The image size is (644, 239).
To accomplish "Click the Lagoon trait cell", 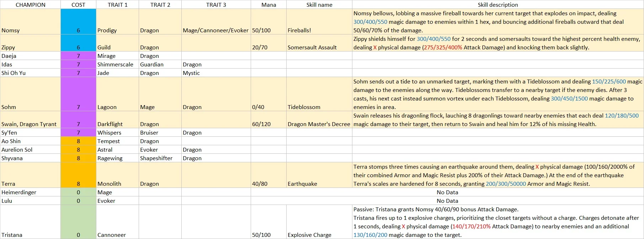I will [x=117, y=94].
